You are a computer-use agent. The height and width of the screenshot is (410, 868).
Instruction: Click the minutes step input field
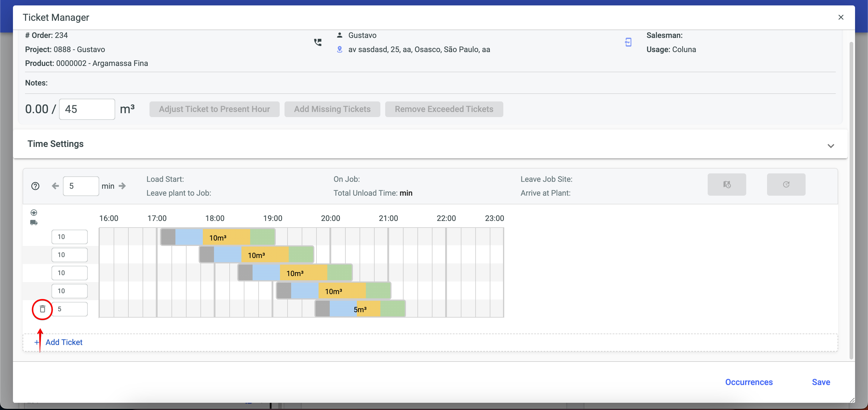pos(81,186)
